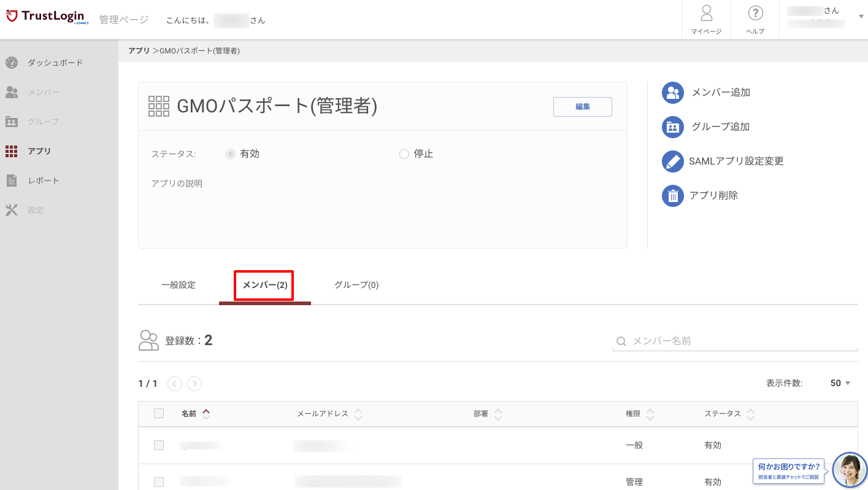Sort by 名前 column
This screenshot has height=490, width=868.
click(x=196, y=414)
